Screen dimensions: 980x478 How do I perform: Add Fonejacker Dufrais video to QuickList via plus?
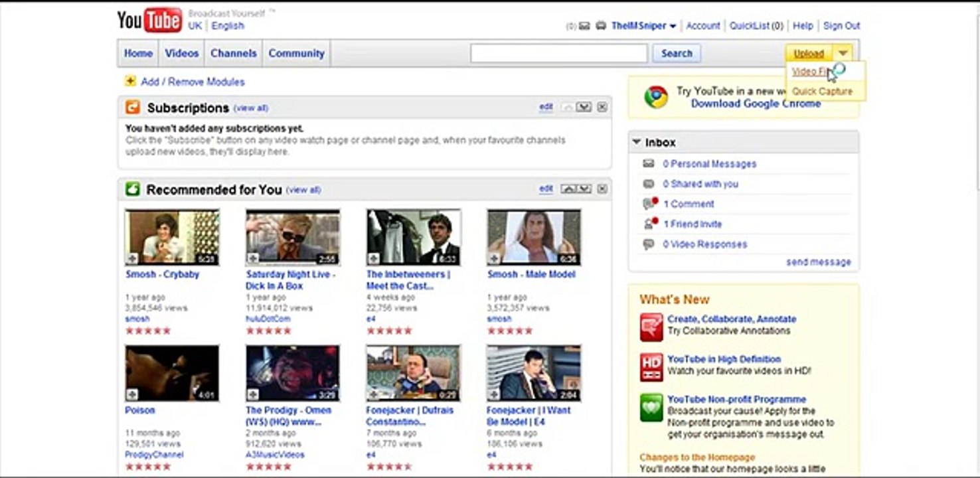point(374,394)
